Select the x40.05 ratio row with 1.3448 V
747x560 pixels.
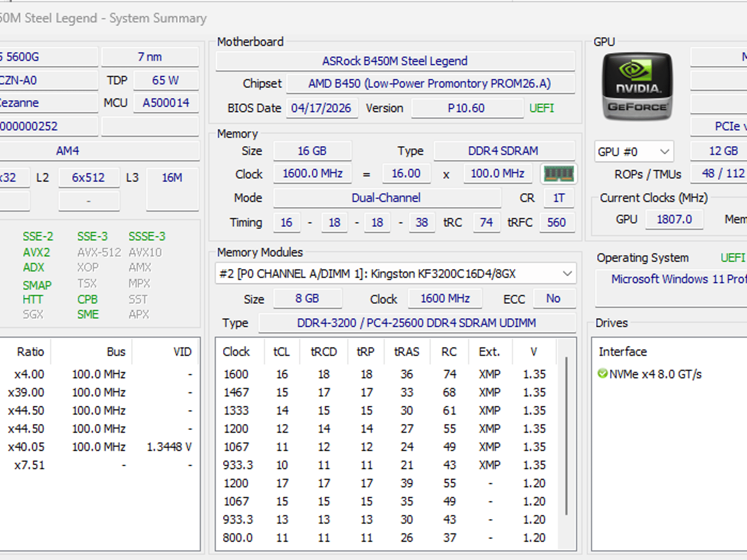pyautogui.click(x=99, y=447)
